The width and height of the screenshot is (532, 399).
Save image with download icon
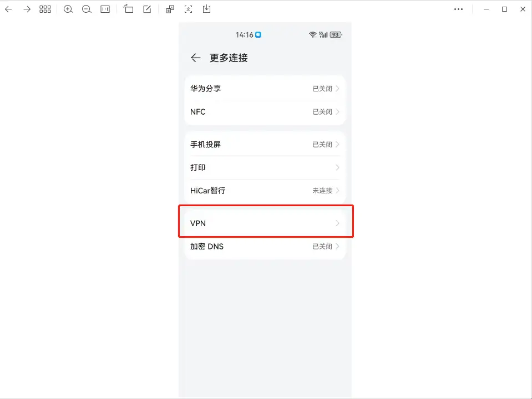[206, 9]
